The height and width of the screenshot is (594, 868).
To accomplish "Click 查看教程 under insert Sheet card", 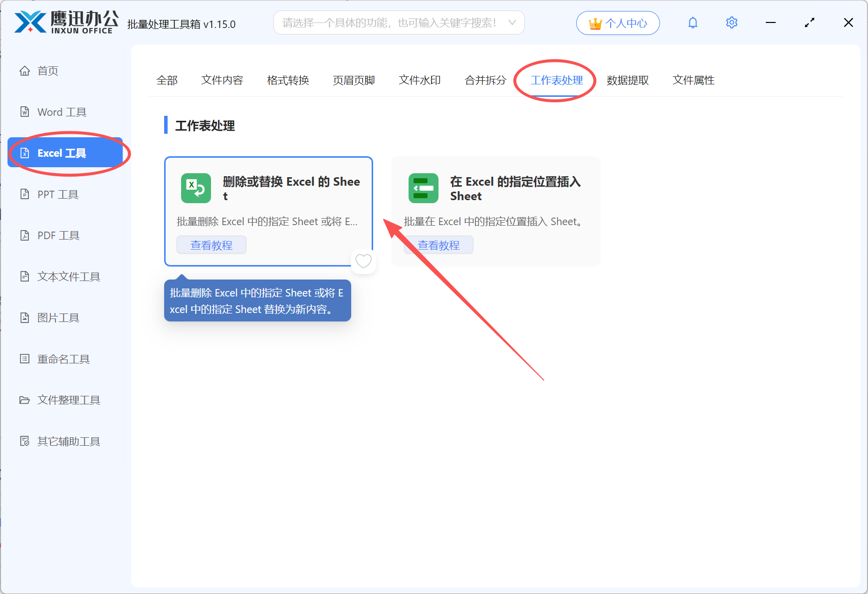I will 438,245.
